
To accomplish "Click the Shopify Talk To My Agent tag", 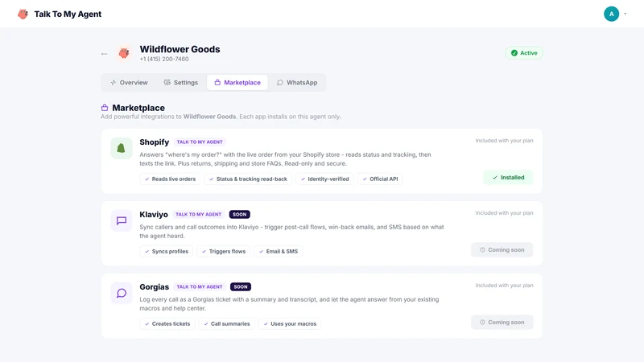I will click(x=200, y=142).
